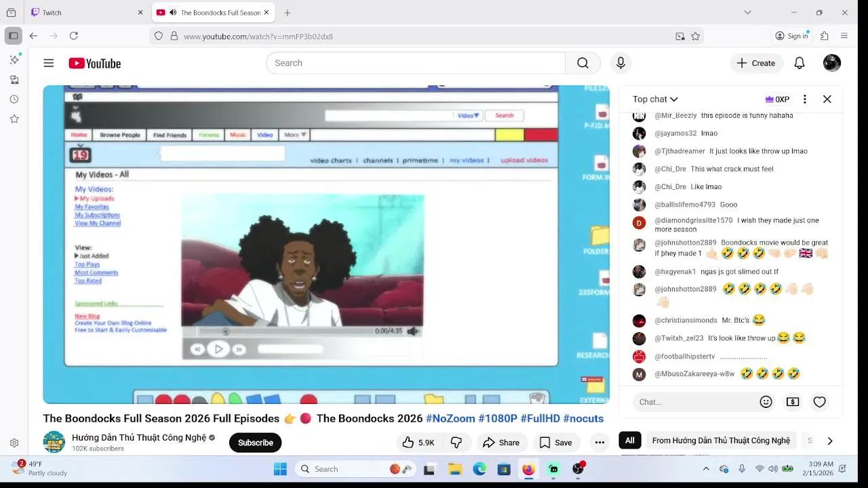Toggle the Firefox sidebar button
The height and width of the screenshot is (488, 868).
click(x=13, y=36)
